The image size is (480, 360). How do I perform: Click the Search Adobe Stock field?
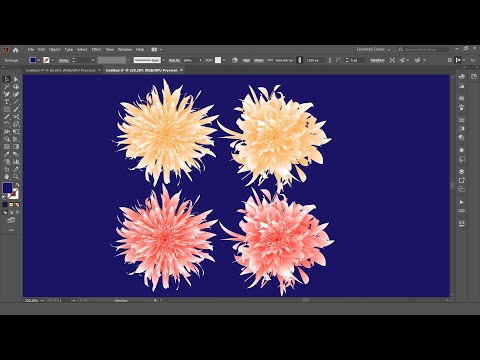point(423,49)
